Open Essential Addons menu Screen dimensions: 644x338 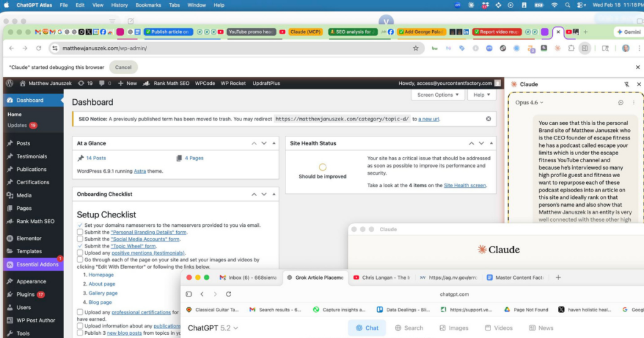(37, 264)
